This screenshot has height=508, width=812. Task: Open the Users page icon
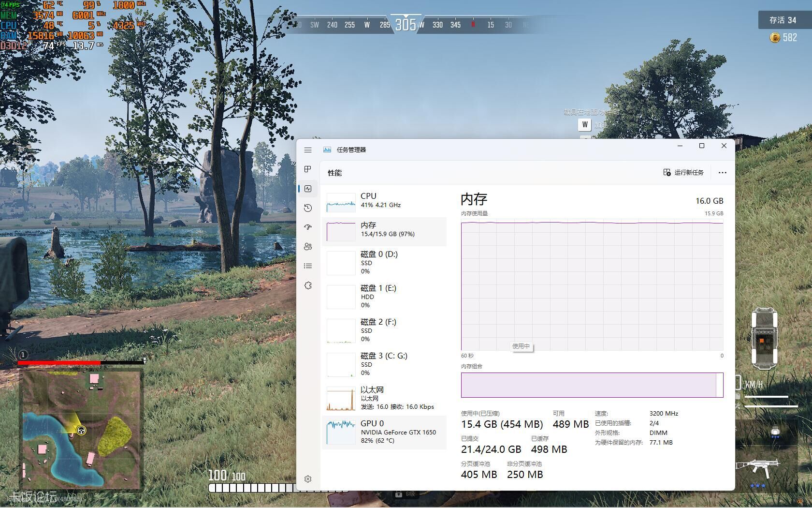(x=308, y=246)
